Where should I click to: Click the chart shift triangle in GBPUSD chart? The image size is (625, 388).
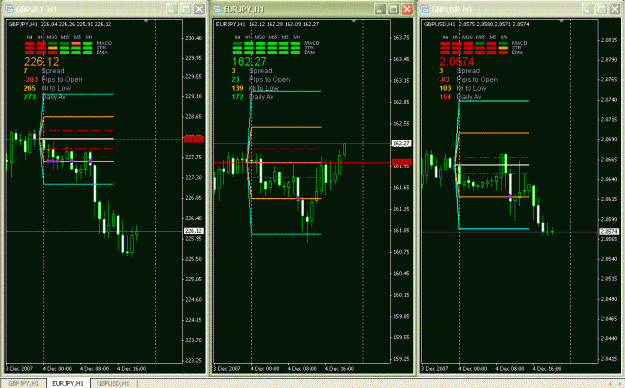(562, 20)
